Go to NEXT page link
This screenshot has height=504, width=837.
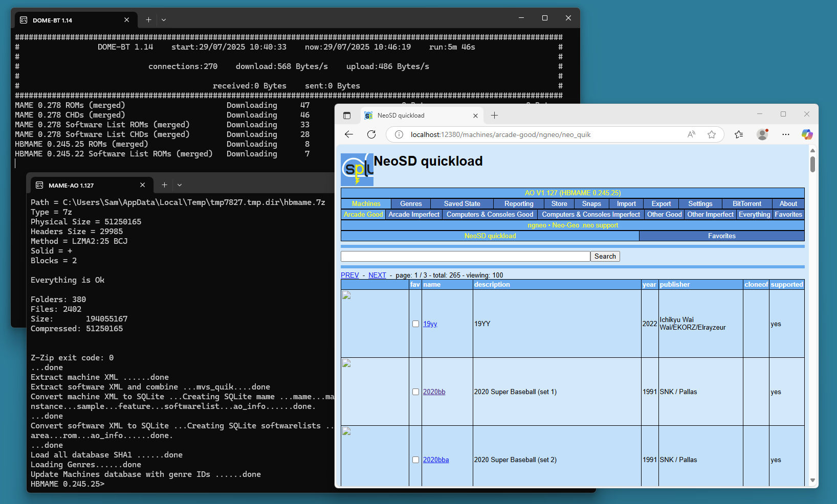point(377,275)
